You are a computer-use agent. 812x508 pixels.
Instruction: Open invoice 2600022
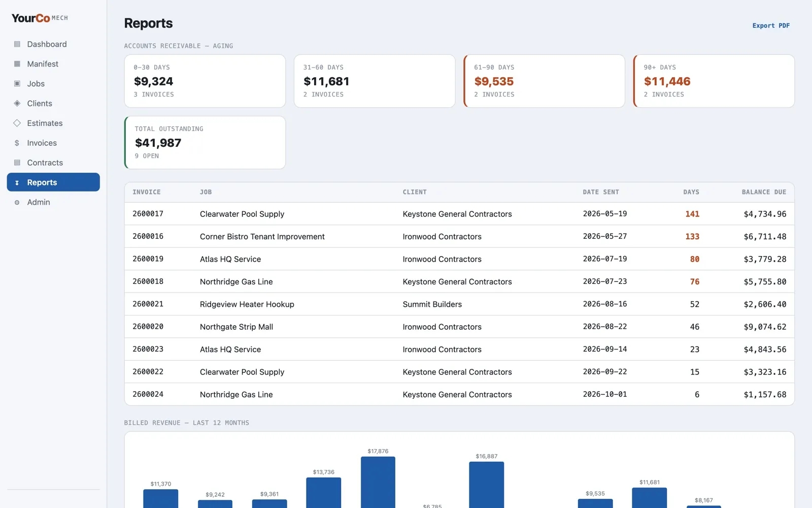[148, 372]
